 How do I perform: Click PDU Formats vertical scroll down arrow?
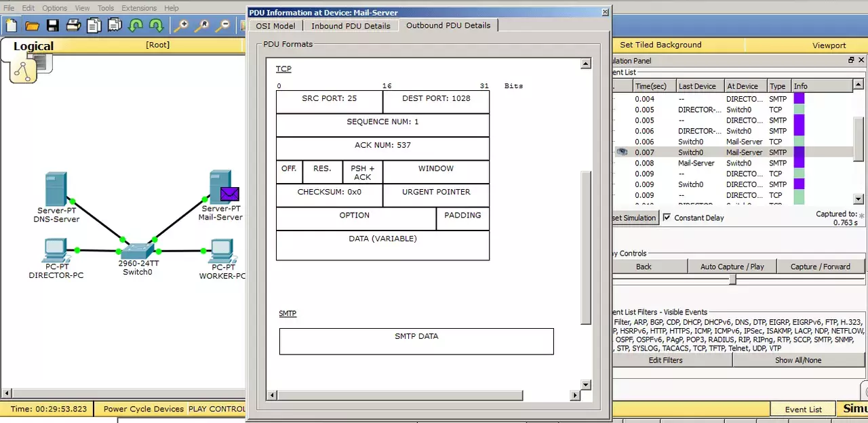pos(586,384)
